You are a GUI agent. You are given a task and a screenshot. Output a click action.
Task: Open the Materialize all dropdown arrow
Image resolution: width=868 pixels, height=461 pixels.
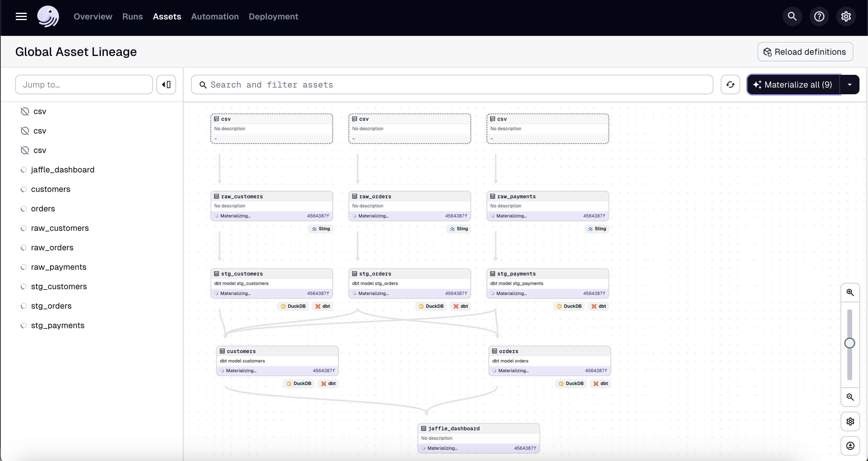(849, 84)
